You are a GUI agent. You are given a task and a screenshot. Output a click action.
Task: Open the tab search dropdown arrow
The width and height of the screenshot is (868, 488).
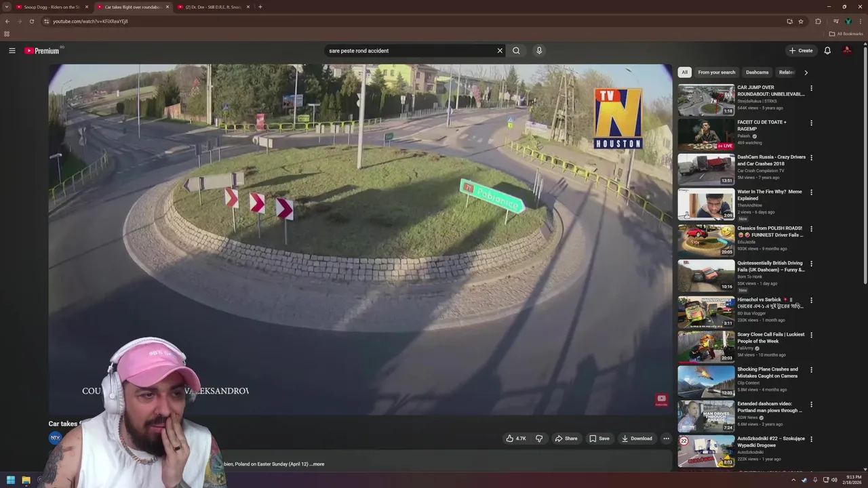(x=7, y=7)
